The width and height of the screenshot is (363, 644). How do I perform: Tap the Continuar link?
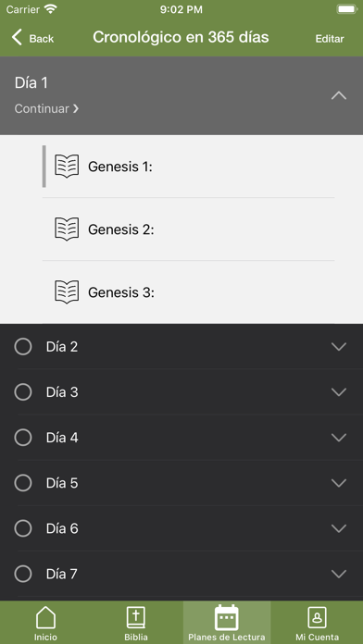click(46, 109)
